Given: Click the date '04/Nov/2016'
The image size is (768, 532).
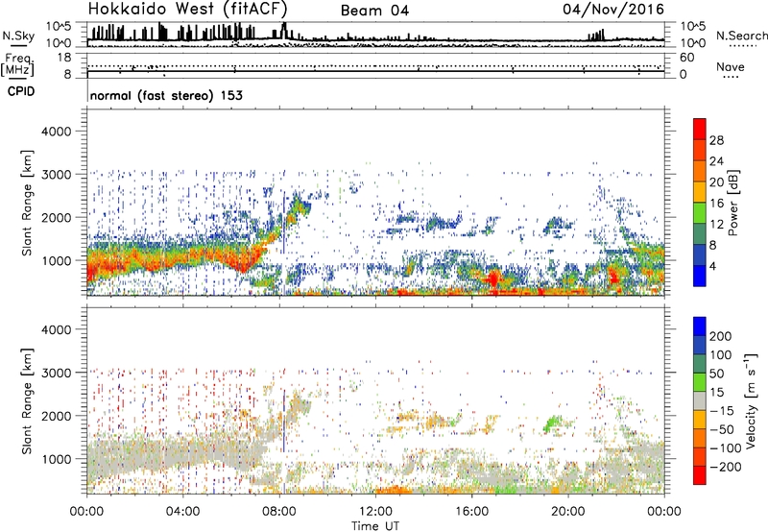Looking at the screenshot, I should click(x=613, y=10).
